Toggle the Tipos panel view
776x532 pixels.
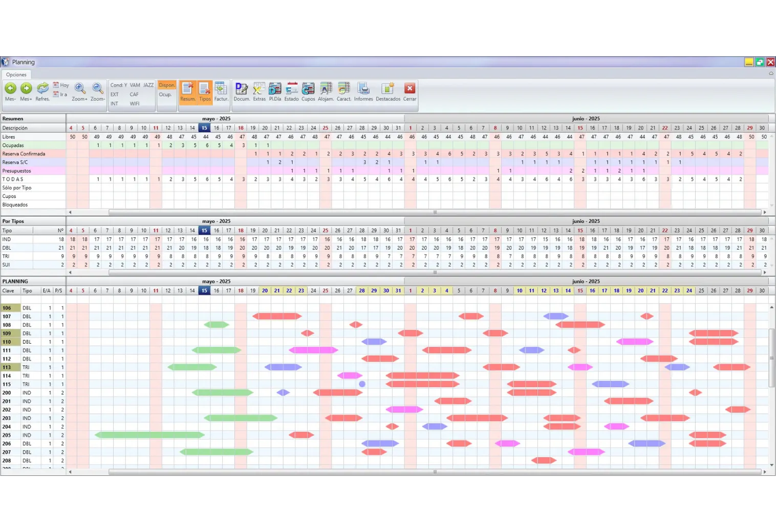point(205,91)
